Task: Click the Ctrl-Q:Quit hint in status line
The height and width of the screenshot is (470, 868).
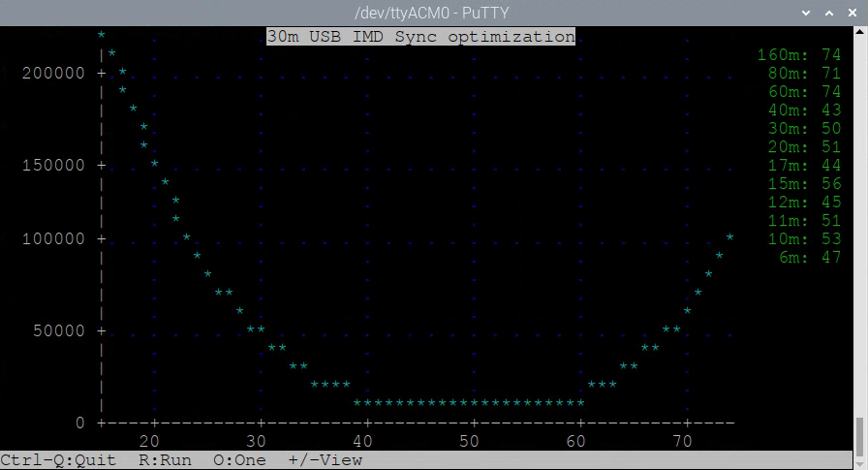Action: (x=58, y=460)
